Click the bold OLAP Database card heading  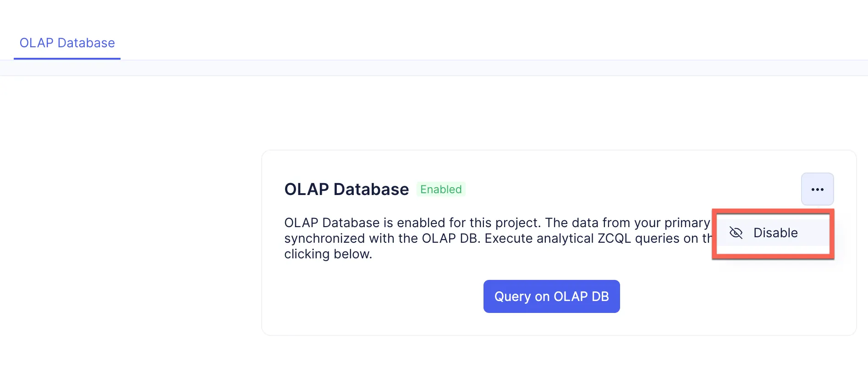pos(346,189)
